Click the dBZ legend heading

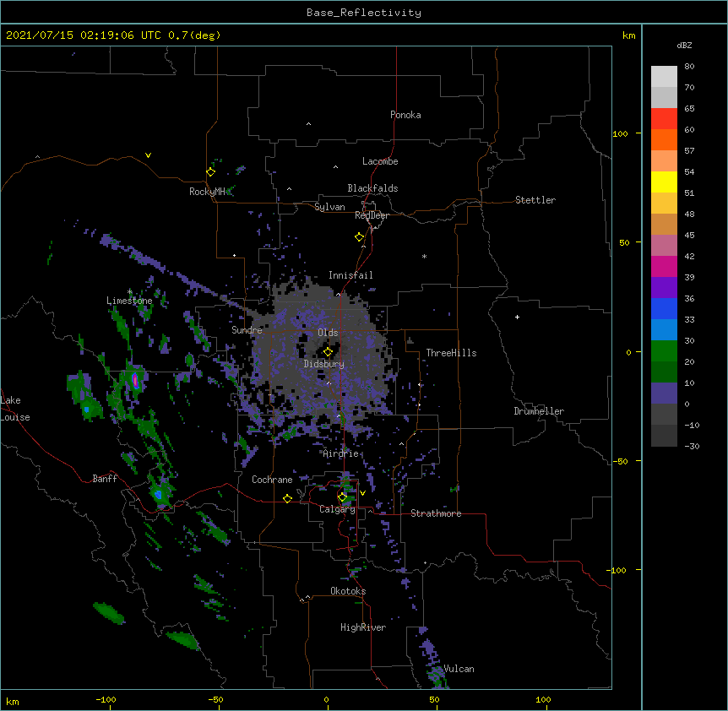[684, 46]
